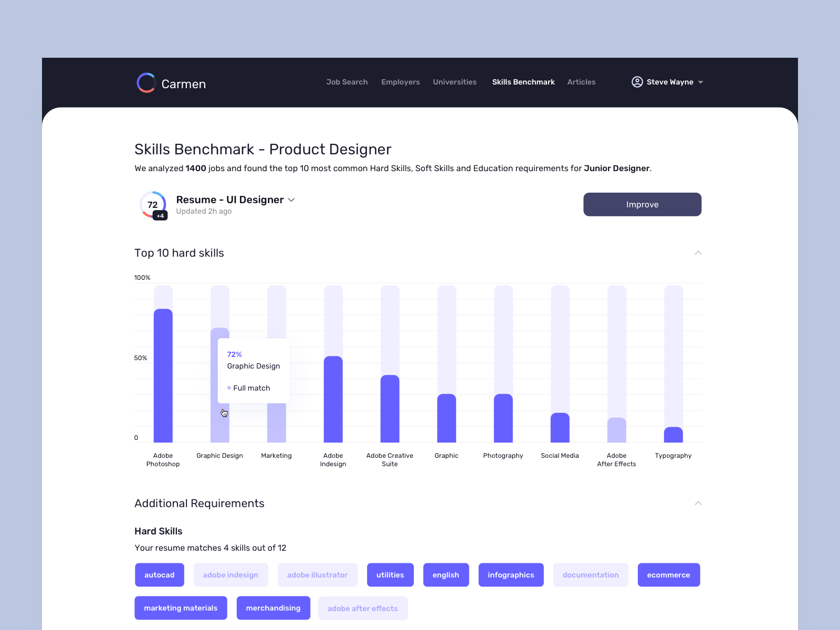Click the user avatar icon beside Steve Wayne

[637, 82]
